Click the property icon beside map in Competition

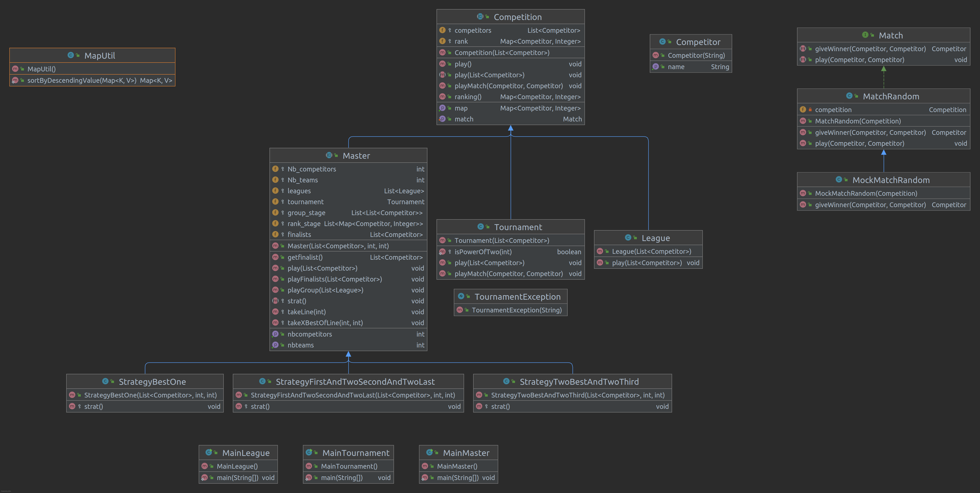[x=442, y=108]
